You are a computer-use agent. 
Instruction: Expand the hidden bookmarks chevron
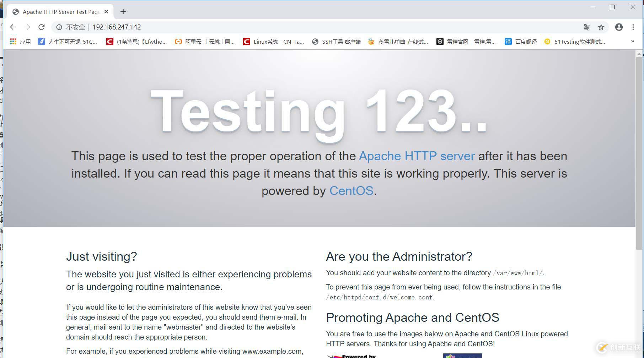pyautogui.click(x=633, y=42)
